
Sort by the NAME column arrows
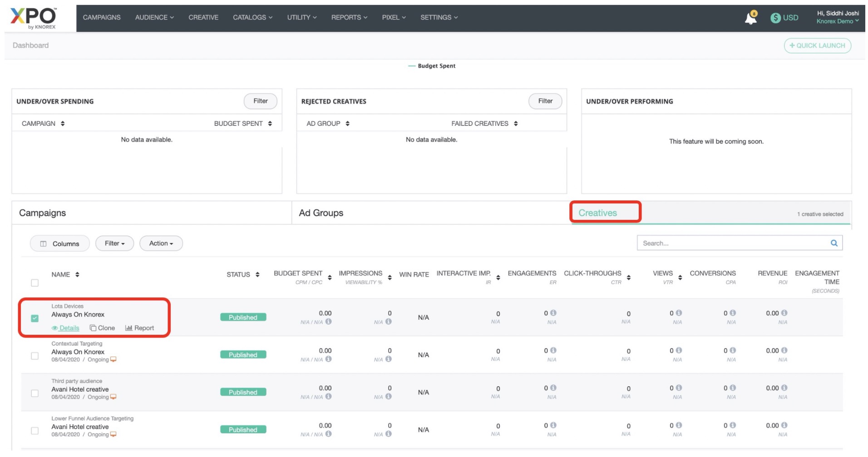pyautogui.click(x=77, y=274)
